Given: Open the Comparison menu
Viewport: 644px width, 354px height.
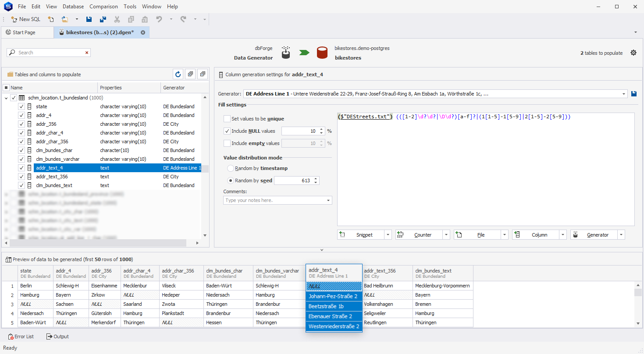Looking at the screenshot, I should (103, 7).
